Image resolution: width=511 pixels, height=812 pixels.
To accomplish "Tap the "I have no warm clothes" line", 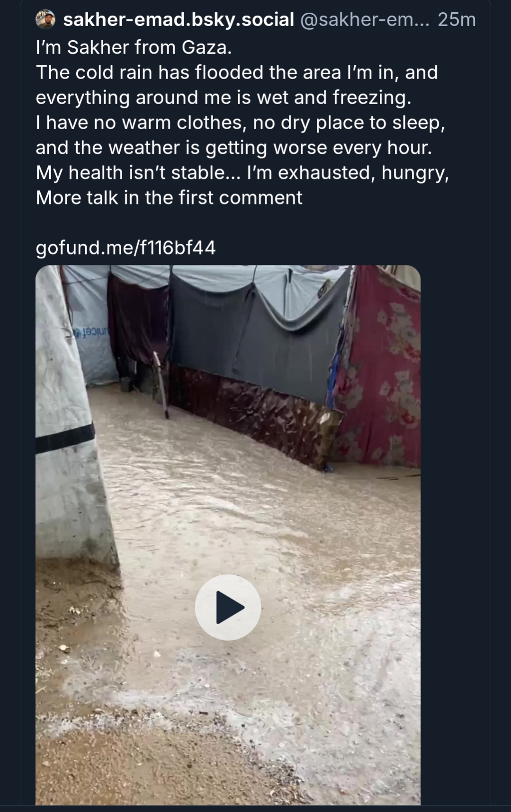I will click(x=240, y=123).
